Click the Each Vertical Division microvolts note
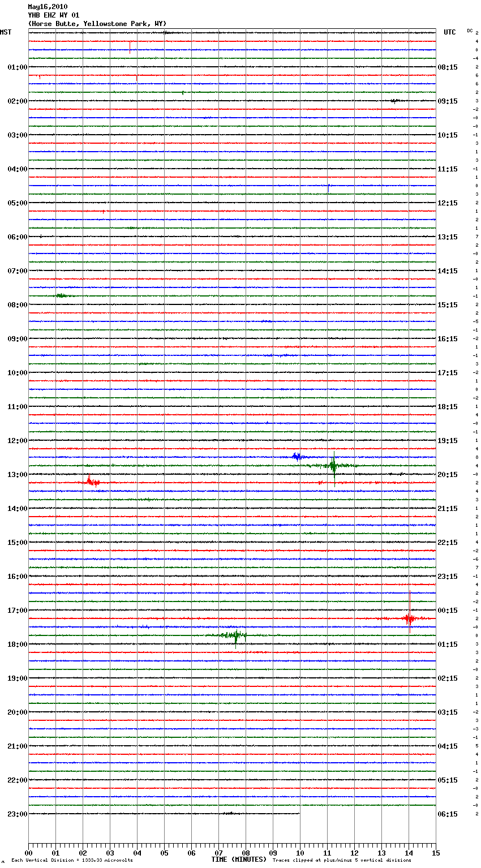The image size is (481, 868). pos(72,861)
